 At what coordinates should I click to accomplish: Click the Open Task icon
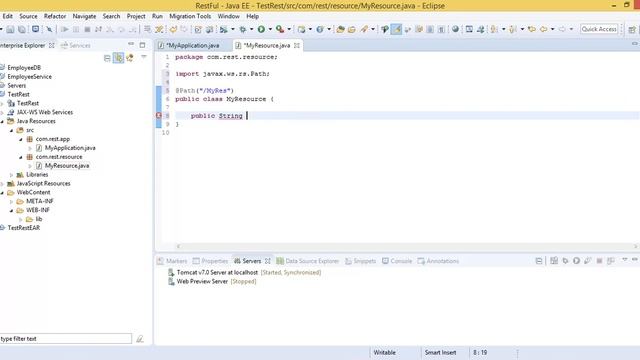[x=351, y=29]
